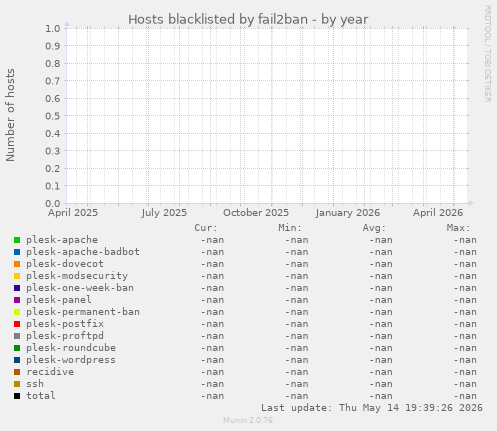Click the April 2025 x-axis label

click(x=73, y=213)
